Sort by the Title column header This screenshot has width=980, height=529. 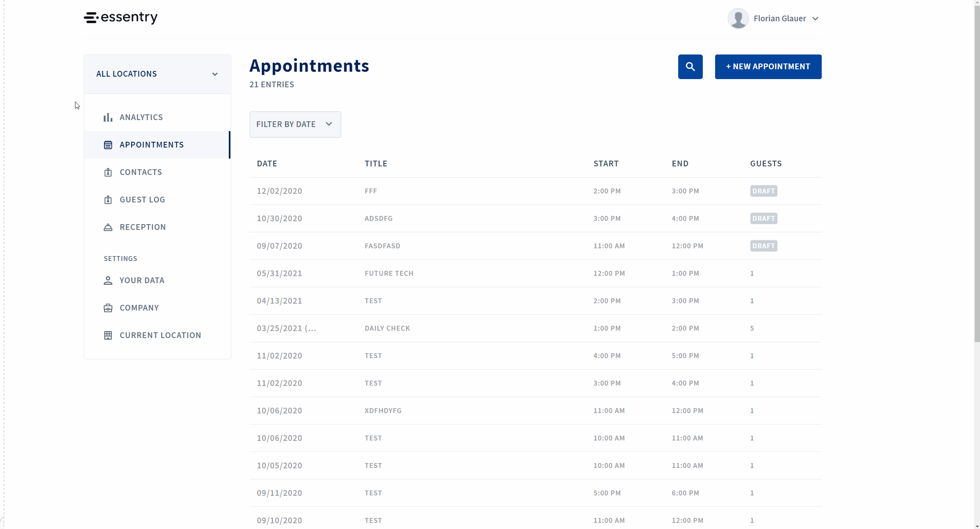tap(376, 164)
